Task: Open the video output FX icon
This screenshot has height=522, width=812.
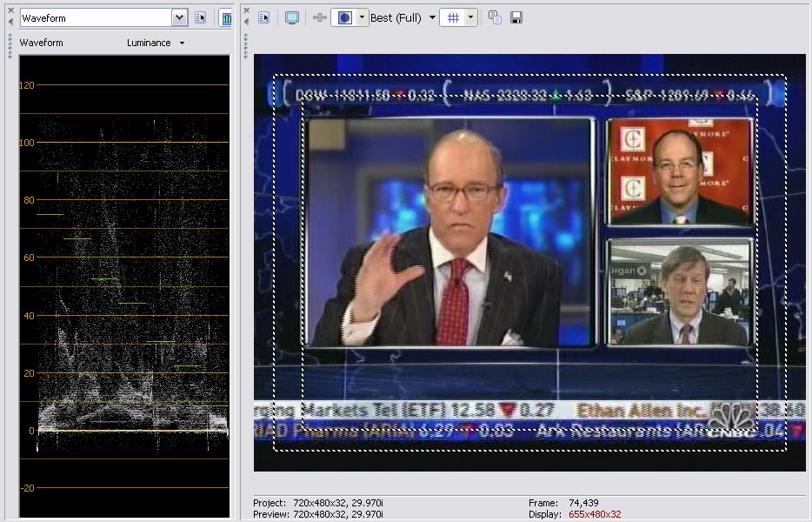Action: click(320, 17)
